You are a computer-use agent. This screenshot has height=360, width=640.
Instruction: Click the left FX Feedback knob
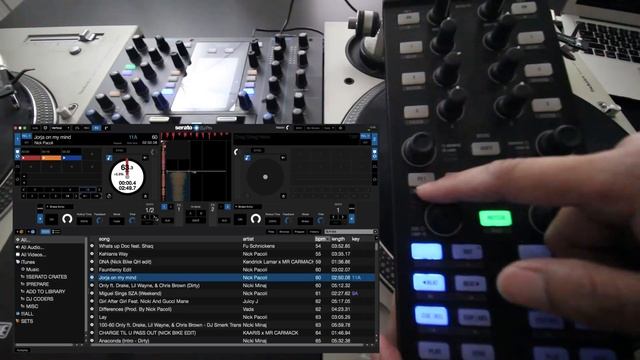click(99, 220)
